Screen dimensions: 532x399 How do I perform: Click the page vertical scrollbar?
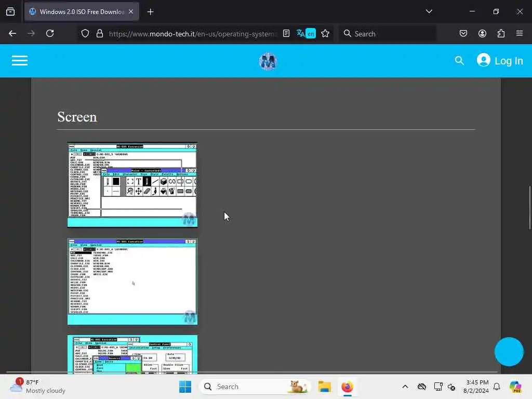(529, 208)
